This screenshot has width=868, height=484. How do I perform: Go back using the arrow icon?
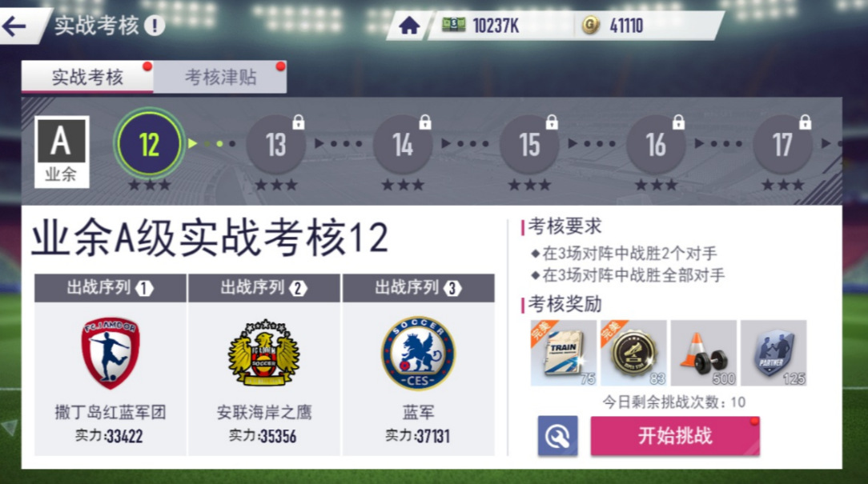pyautogui.click(x=15, y=26)
